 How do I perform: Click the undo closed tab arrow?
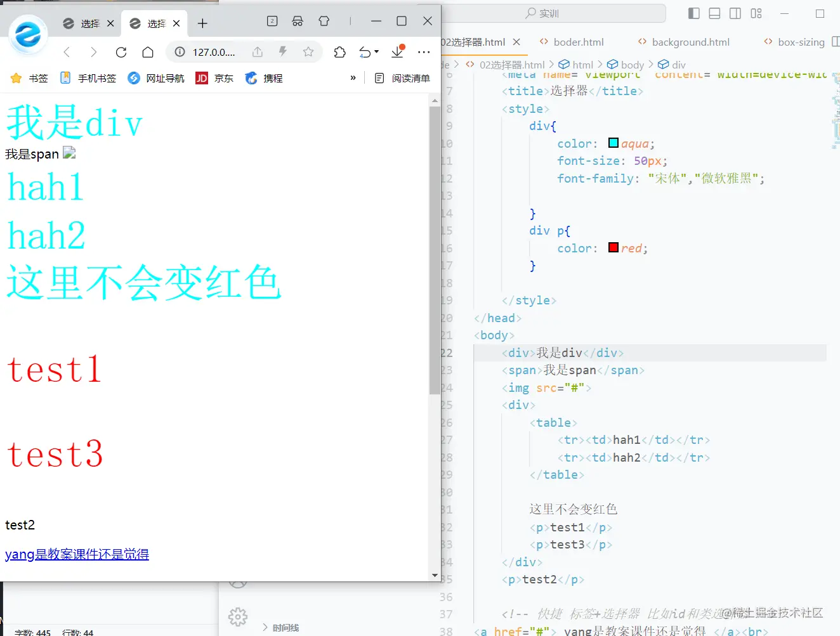(x=365, y=52)
